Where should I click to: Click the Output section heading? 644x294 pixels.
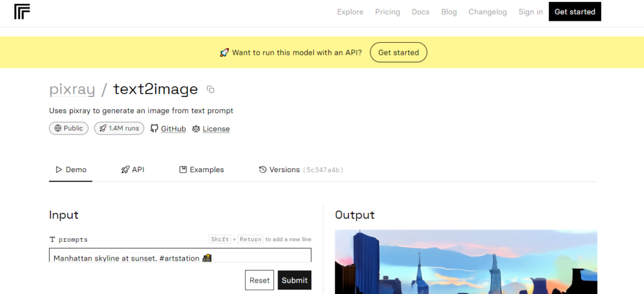pyautogui.click(x=355, y=215)
